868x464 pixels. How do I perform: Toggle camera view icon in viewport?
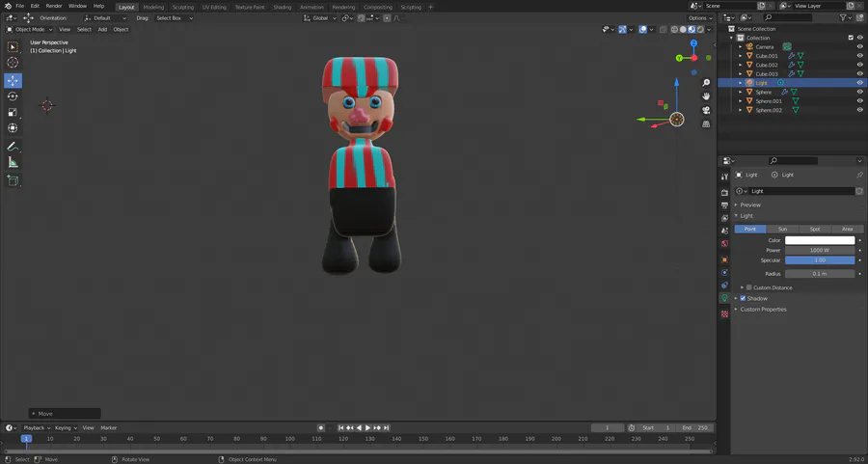(706, 110)
